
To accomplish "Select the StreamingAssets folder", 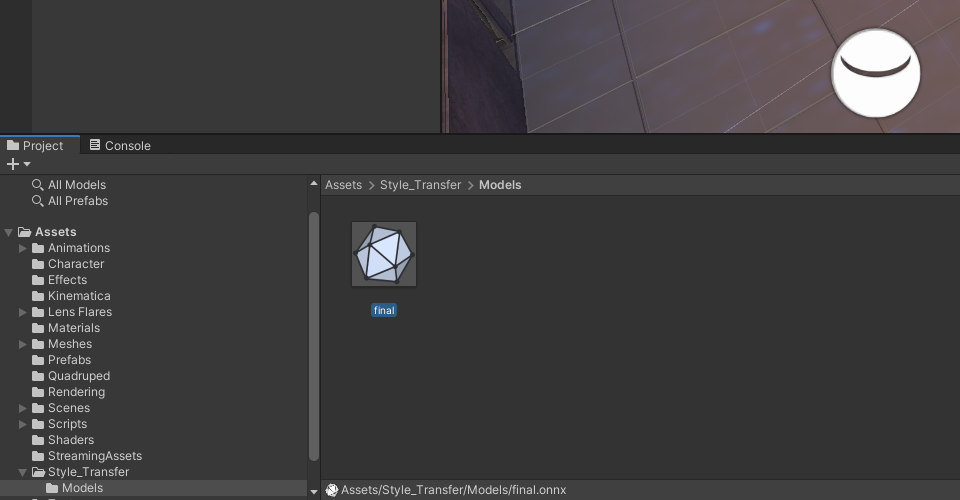I will (95, 456).
